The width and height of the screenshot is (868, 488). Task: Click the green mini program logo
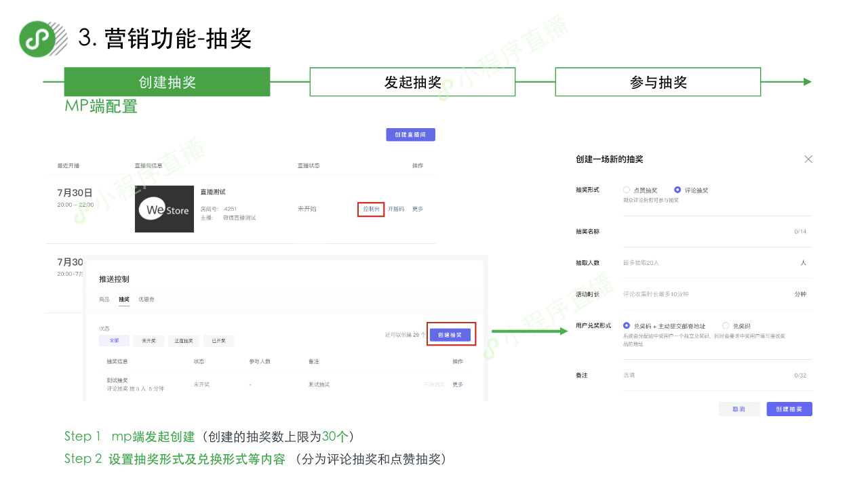click(37, 39)
